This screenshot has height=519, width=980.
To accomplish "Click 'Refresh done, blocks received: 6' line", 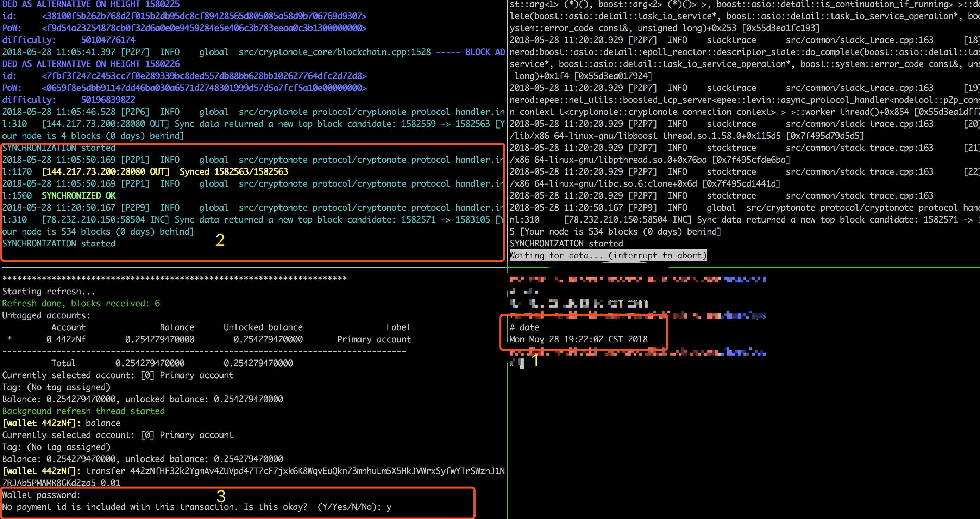I will [81, 303].
